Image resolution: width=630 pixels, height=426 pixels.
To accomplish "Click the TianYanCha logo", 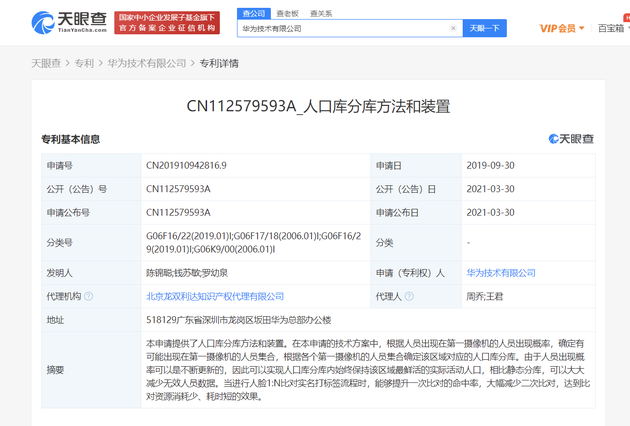I will pyautogui.click(x=69, y=23).
